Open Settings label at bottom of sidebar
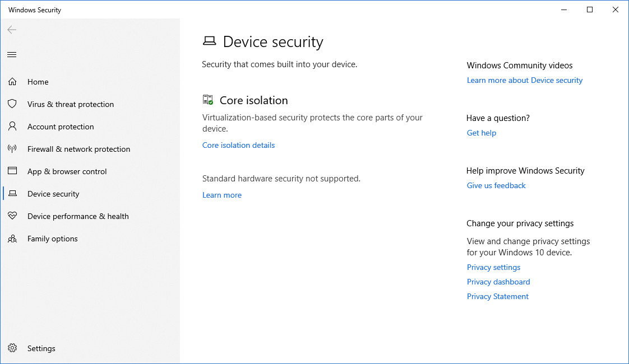Image resolution: width=629 pixels, height=364 pixels. click(x=41, y=348)
